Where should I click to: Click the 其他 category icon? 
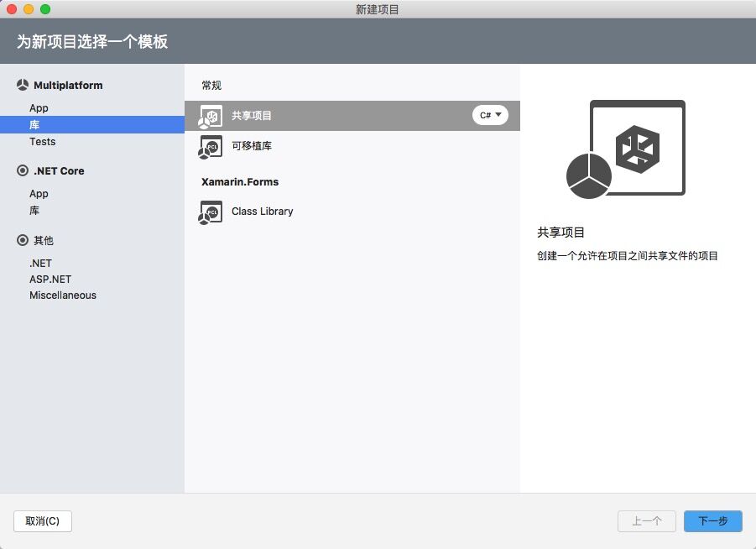(22, 240)
